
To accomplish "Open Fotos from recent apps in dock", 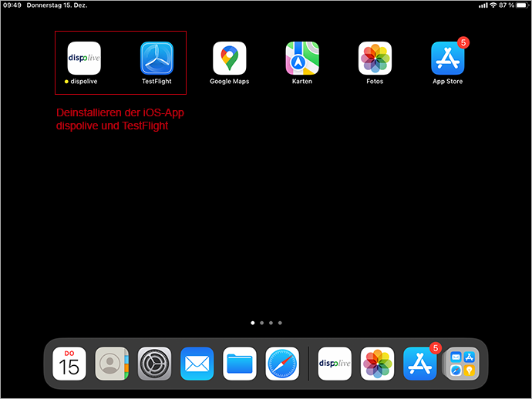I will click(x=377, y=364).
